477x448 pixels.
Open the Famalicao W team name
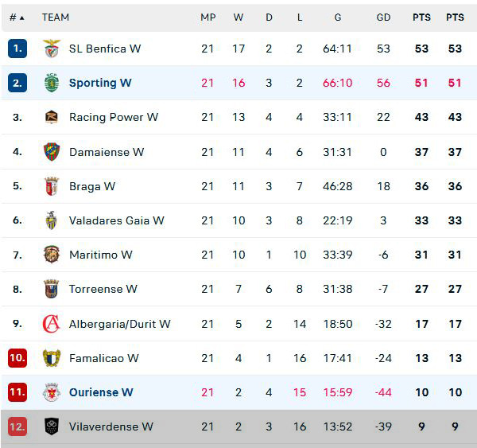[x=103, y=358]
